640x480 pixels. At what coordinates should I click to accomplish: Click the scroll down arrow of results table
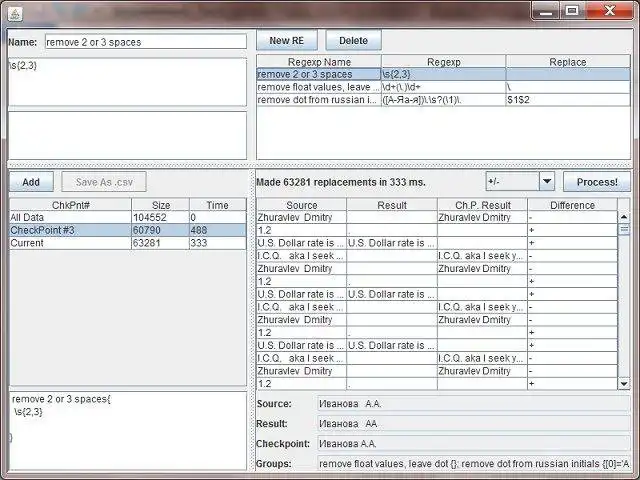pyautogui.click(x=624, y=384)
